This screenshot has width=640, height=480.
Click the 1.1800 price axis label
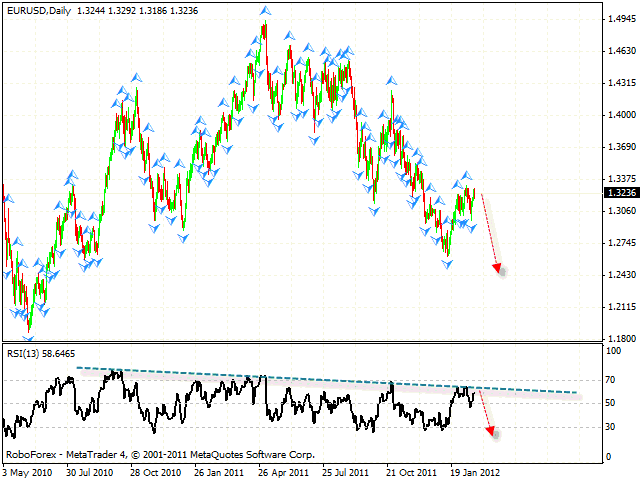[622, 339]
